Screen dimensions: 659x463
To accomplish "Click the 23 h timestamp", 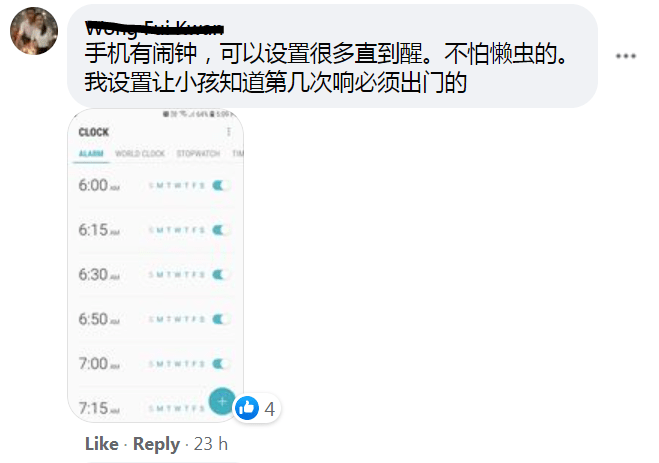I will point(211,444).
